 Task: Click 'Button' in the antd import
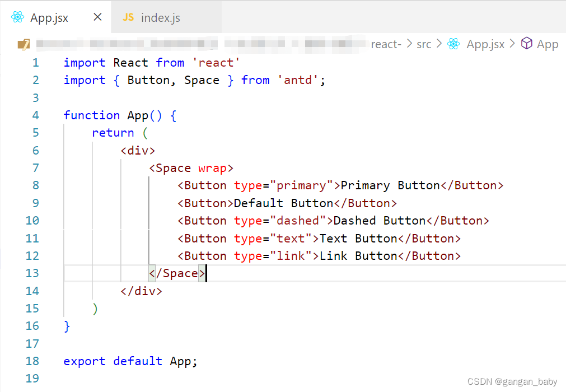pos(148,80)
